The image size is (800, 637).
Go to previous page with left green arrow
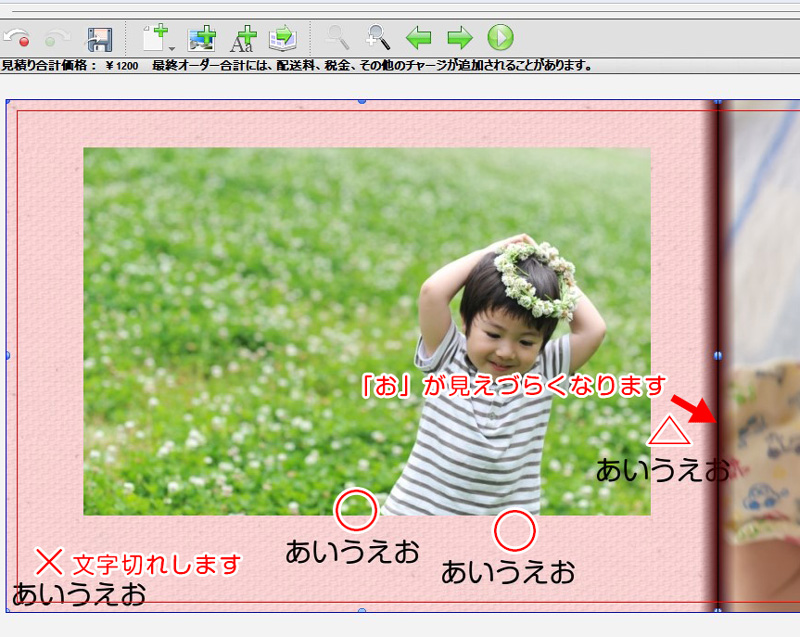[x=419, y=38]
